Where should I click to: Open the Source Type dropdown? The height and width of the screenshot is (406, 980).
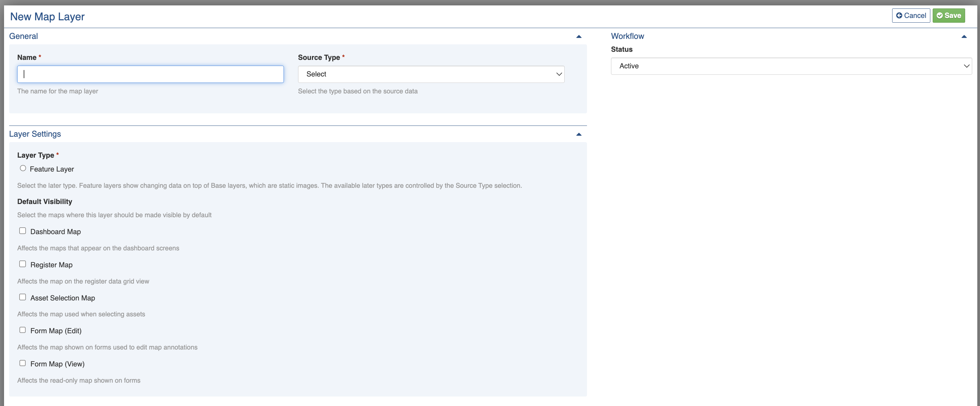(431, 74)
